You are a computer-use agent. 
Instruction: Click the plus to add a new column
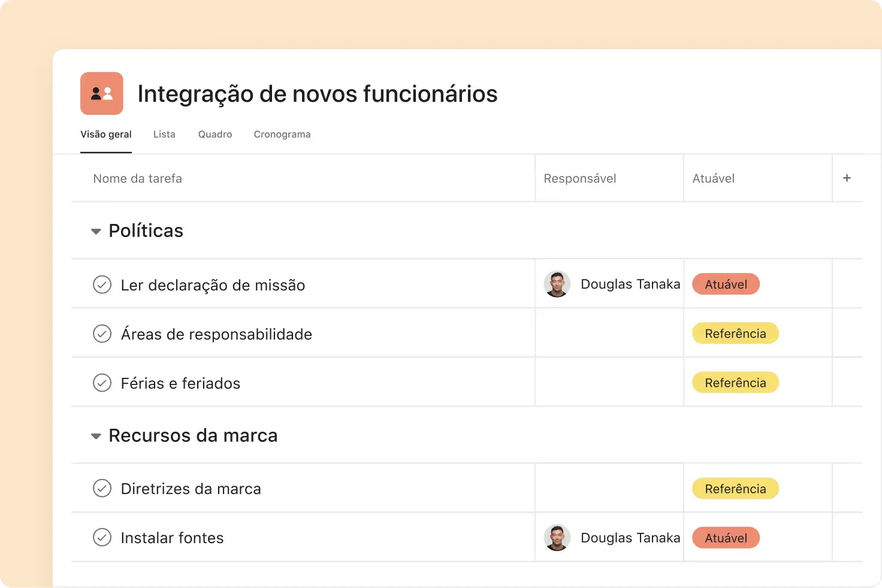(847, 178)
